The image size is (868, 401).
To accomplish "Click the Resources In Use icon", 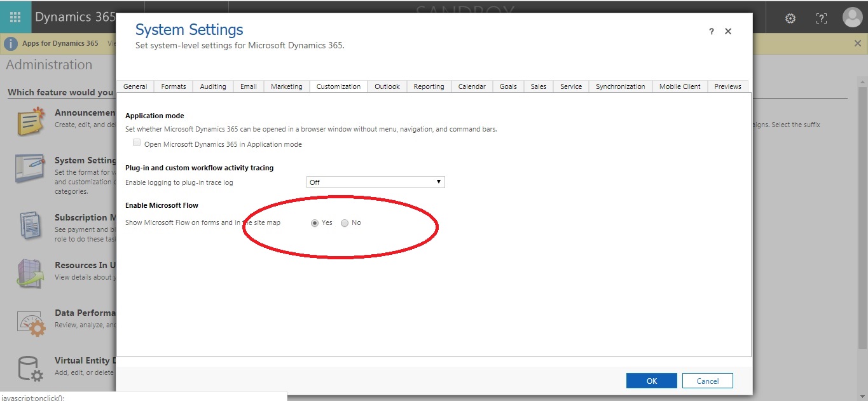I will [31, 273].
